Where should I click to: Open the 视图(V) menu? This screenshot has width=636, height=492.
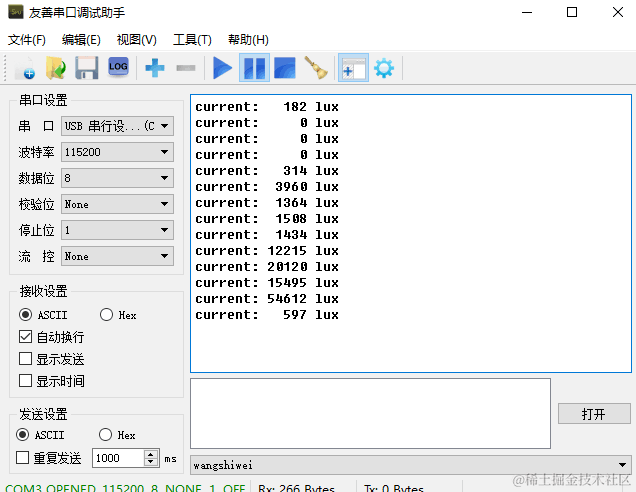click(x=137, y=40)
